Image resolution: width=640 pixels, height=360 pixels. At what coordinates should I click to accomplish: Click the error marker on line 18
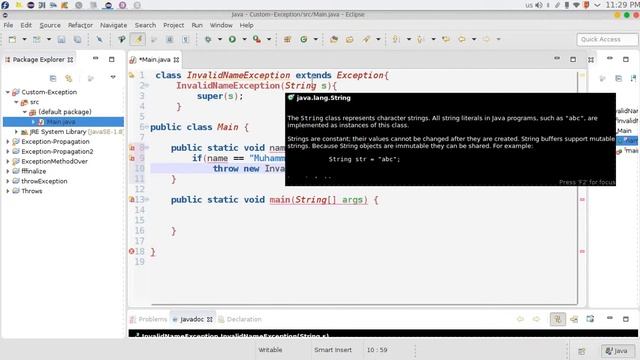pyautogui.click(x=131, y=251)
